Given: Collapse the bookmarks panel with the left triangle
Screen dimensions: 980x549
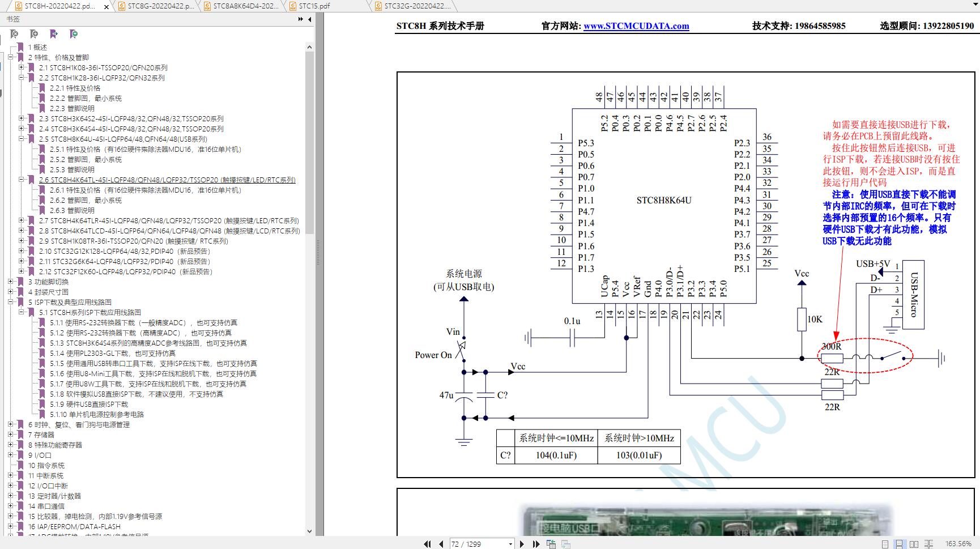Looking at the screenshot, I should coord(310,19).
